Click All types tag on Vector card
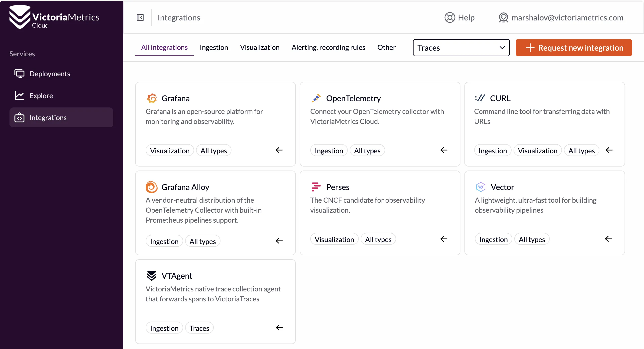Screen dimensions: 644x349 532,239
